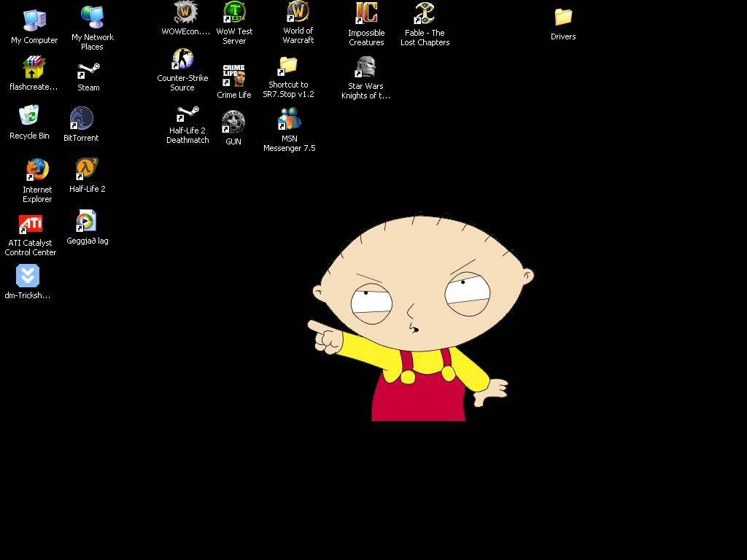
Task: Click Shortcut to SR7.Stop v1.2 folder
Action: pyautogui.click(x=288, y=65)
